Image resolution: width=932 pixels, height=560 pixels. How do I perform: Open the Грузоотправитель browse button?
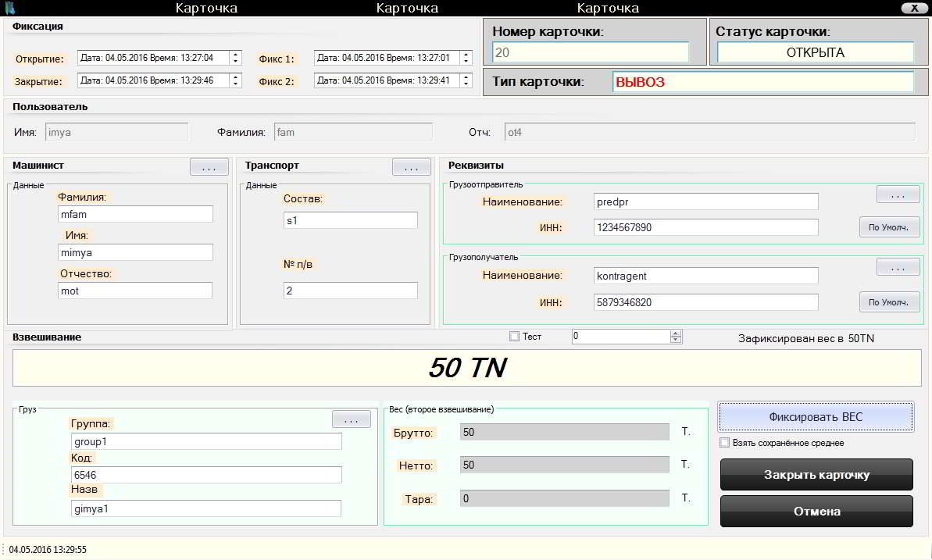pos(898,194)
